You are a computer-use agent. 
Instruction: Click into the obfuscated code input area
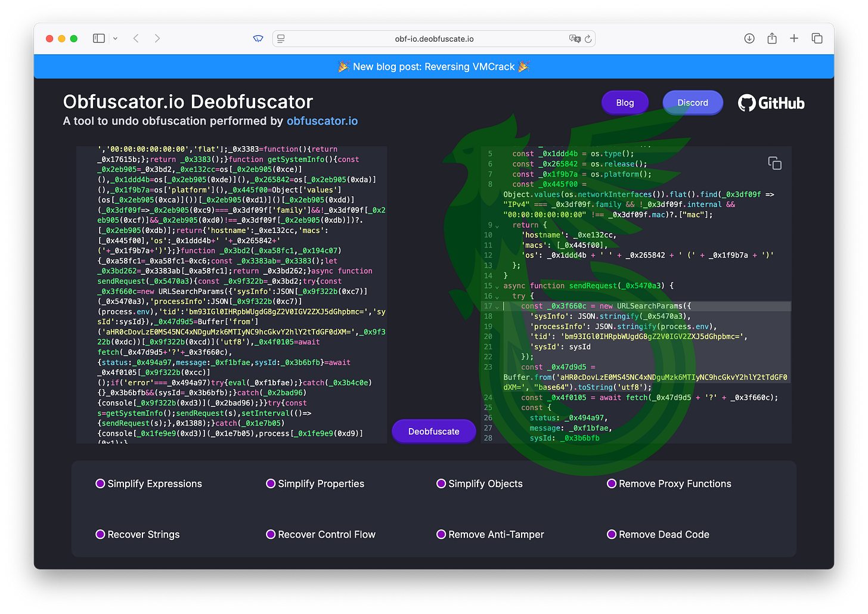point(231,294)
